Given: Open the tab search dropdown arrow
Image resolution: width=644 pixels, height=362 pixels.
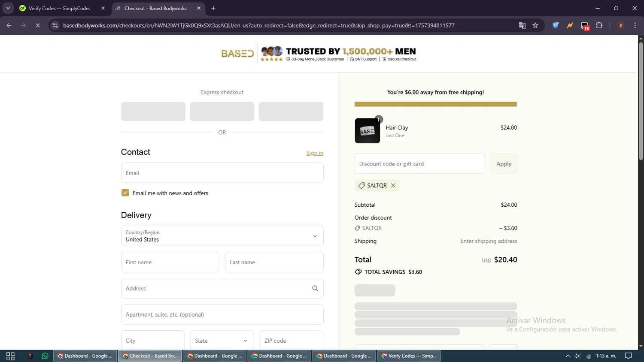Looking at the screenshot, I should point(8,8).
